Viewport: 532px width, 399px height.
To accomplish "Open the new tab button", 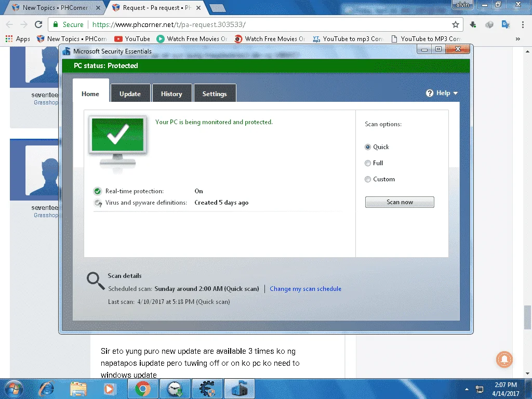I will pos(217,8).
